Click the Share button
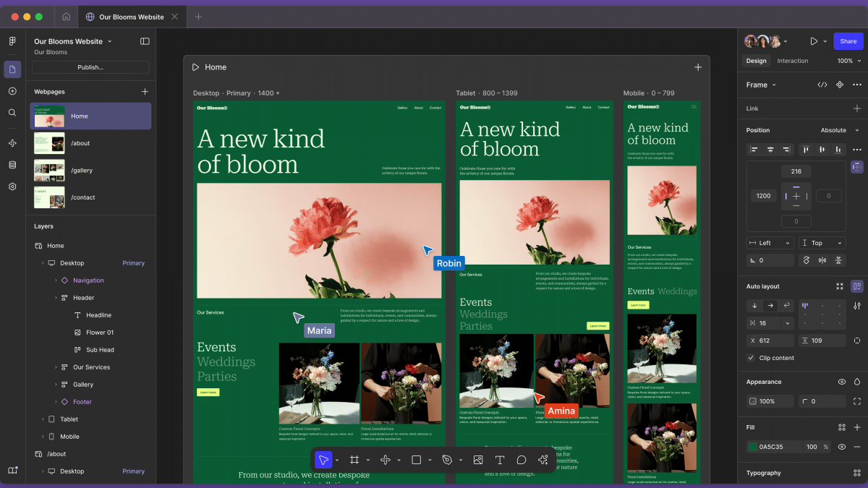This screenshot has height=488, width=868. (x=848, y=41)
